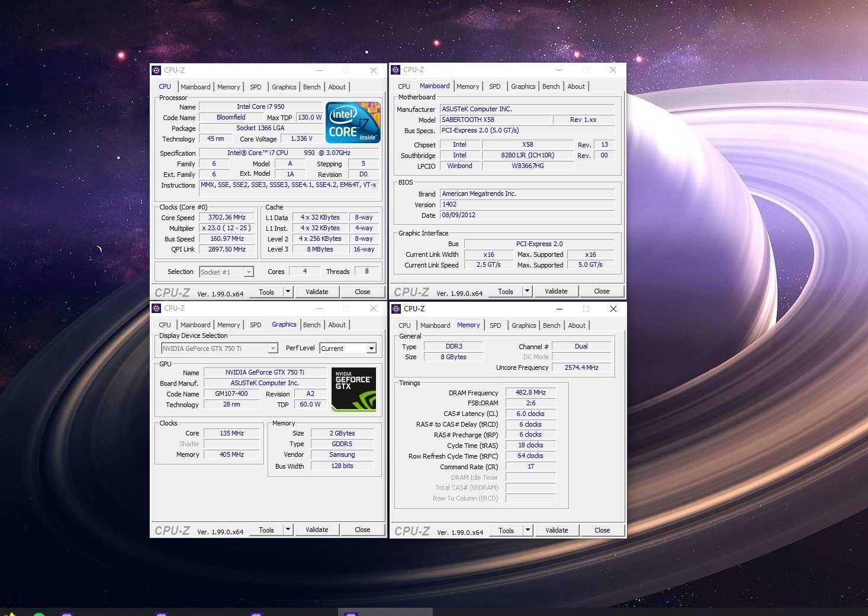
Task: Open Graphics tab in the CPU-tab window
Action: pyautogui.click(x=284, y=87)
